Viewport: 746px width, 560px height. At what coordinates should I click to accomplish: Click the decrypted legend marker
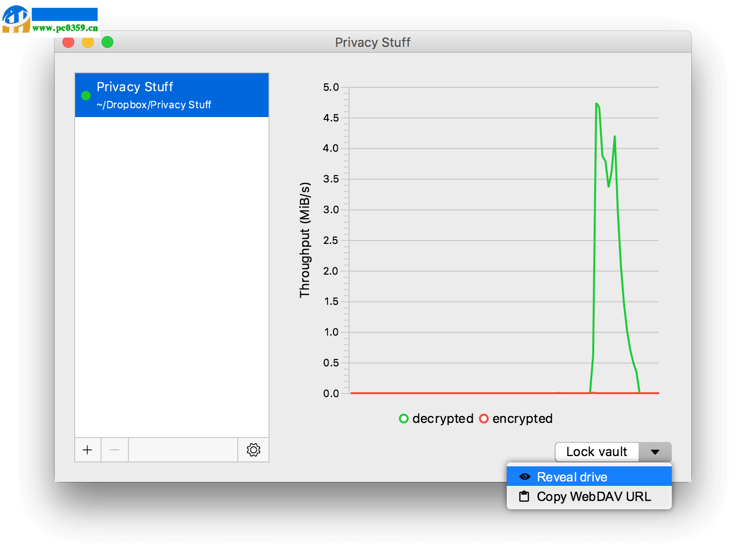tap(404, 419)
